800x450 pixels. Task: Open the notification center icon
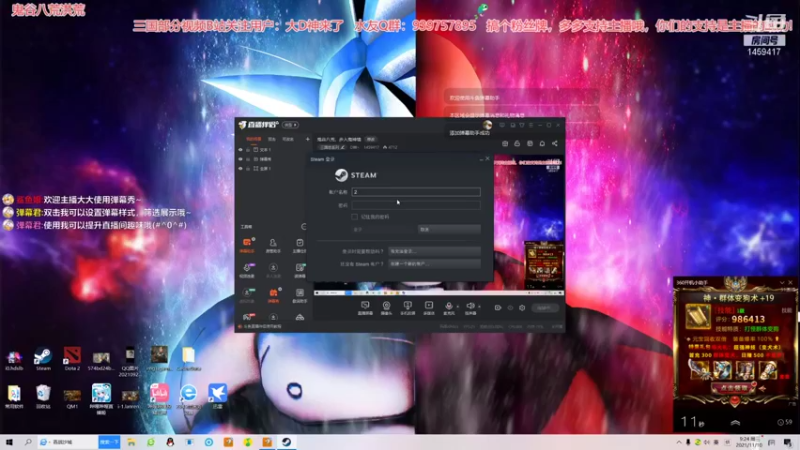pyautogui.click(x=788, y=442)
